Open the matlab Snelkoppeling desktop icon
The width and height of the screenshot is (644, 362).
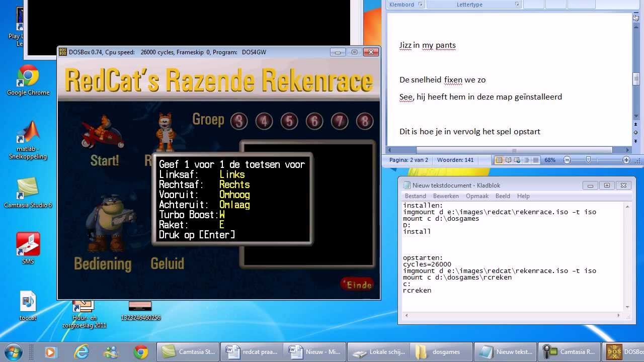point(28,140)
